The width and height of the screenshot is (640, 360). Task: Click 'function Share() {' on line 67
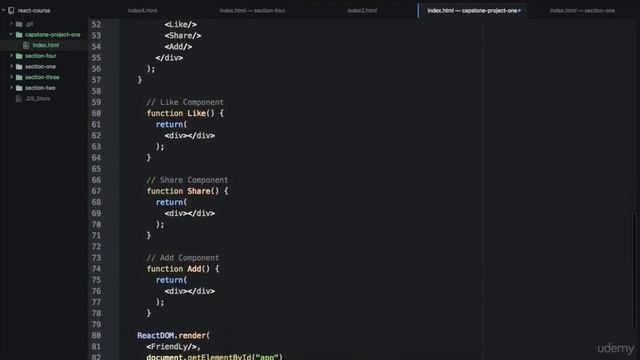pos(187,191)
